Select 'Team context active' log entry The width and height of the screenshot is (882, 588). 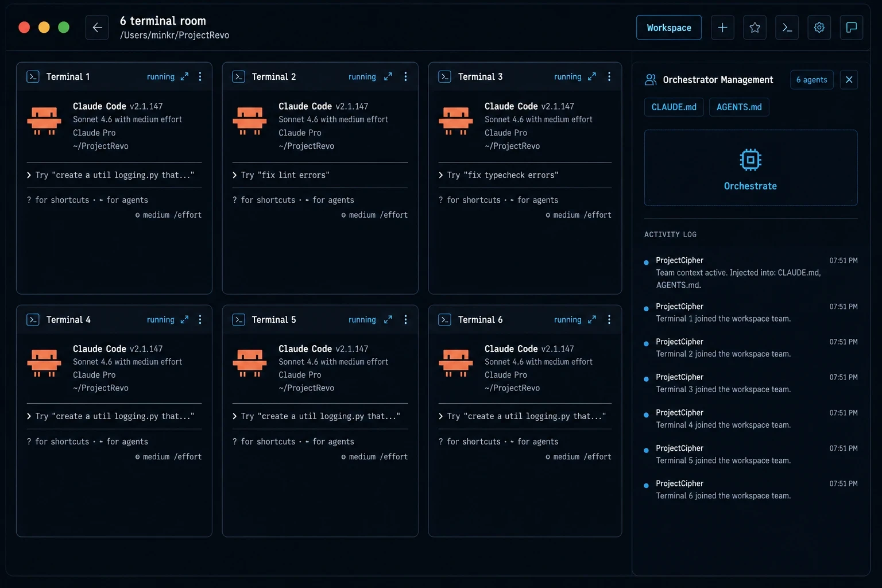[751, 273]
